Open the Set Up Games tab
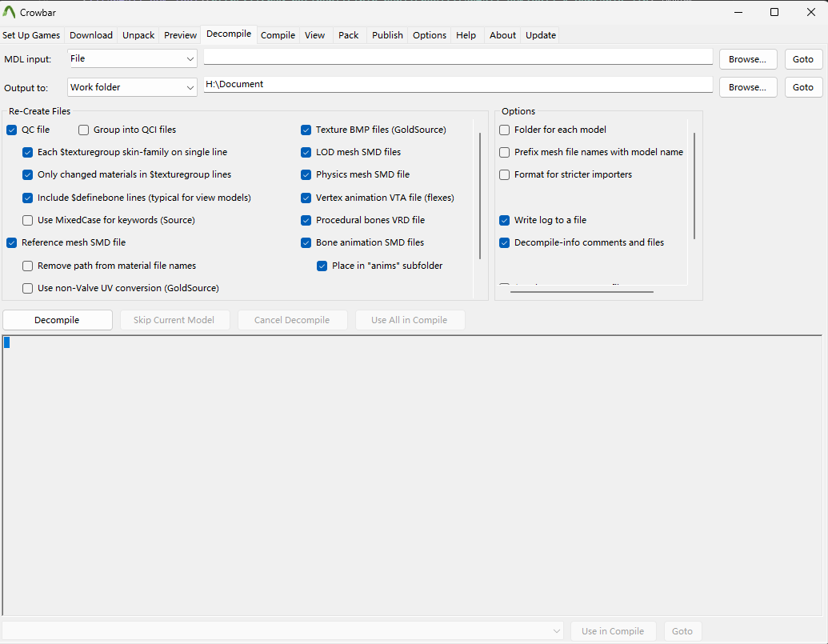828x644 pixels. (x=31, y=35)
